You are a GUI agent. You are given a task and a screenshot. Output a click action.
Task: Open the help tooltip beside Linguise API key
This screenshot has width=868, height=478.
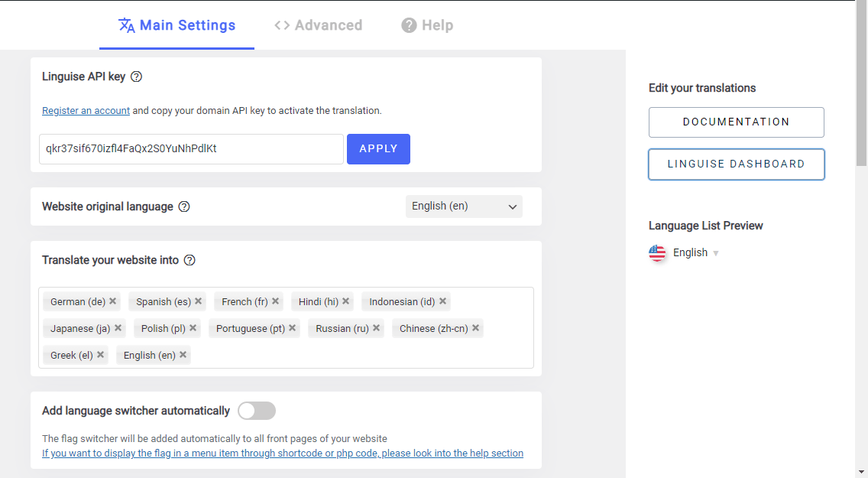click(x=136, y=76)
